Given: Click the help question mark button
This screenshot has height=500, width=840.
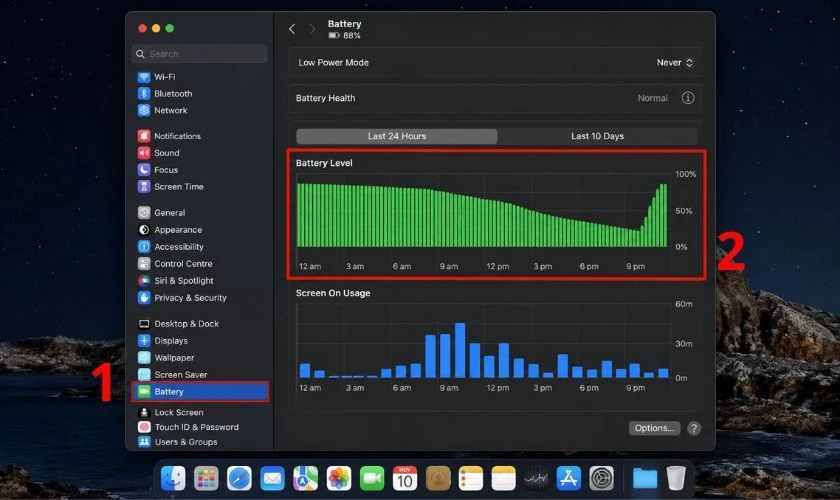Looking at the screenshot, I should coord(694,428).
